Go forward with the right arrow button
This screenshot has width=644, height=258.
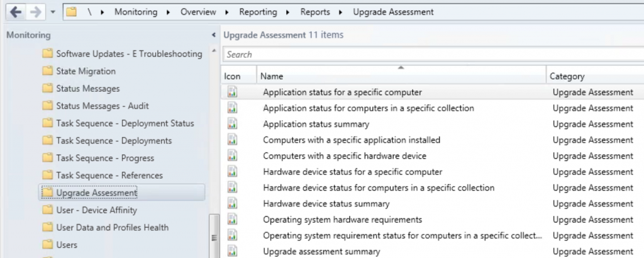36,12
